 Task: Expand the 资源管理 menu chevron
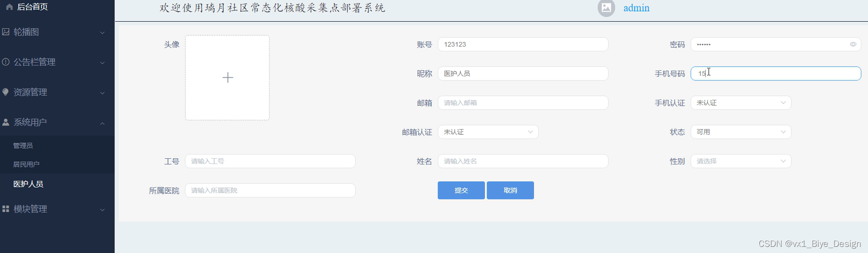coord(102,93)
